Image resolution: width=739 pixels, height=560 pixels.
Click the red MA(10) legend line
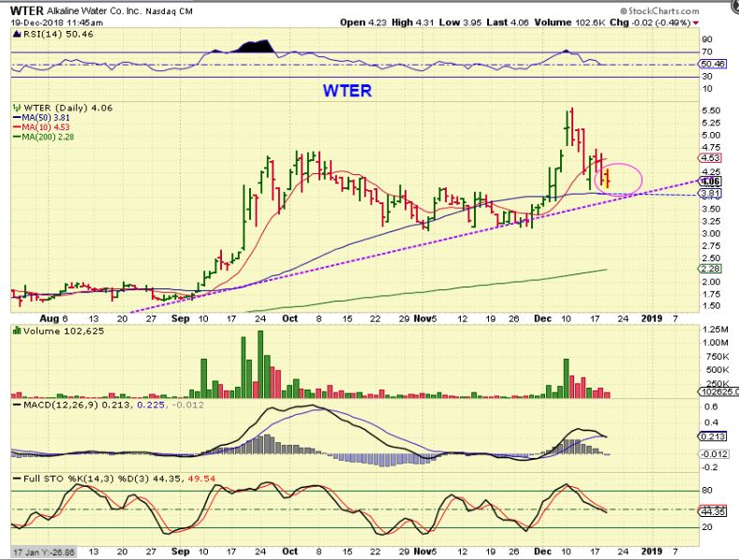pos(18,127)
